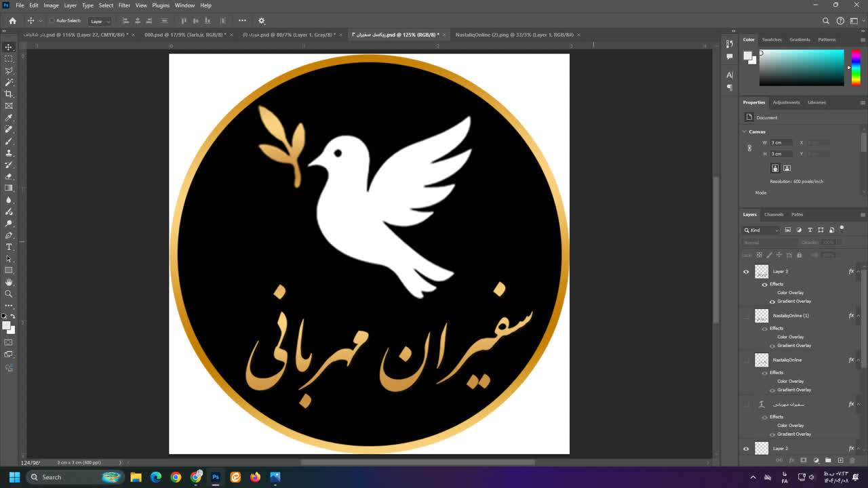Hide the Layer 3 layer
The height and width of the screenshot is (488, 868).
pos(745,271)
